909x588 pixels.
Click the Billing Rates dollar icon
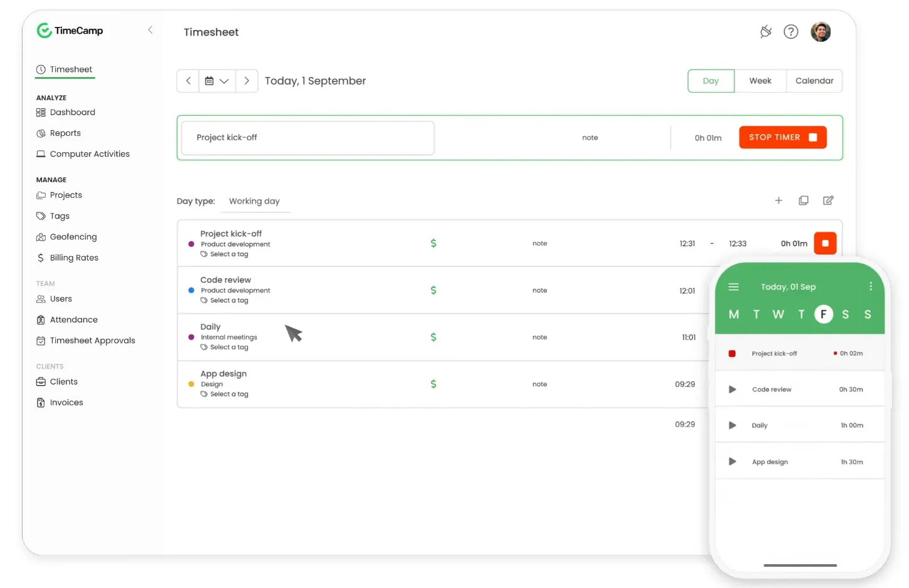tap(41, 257)
